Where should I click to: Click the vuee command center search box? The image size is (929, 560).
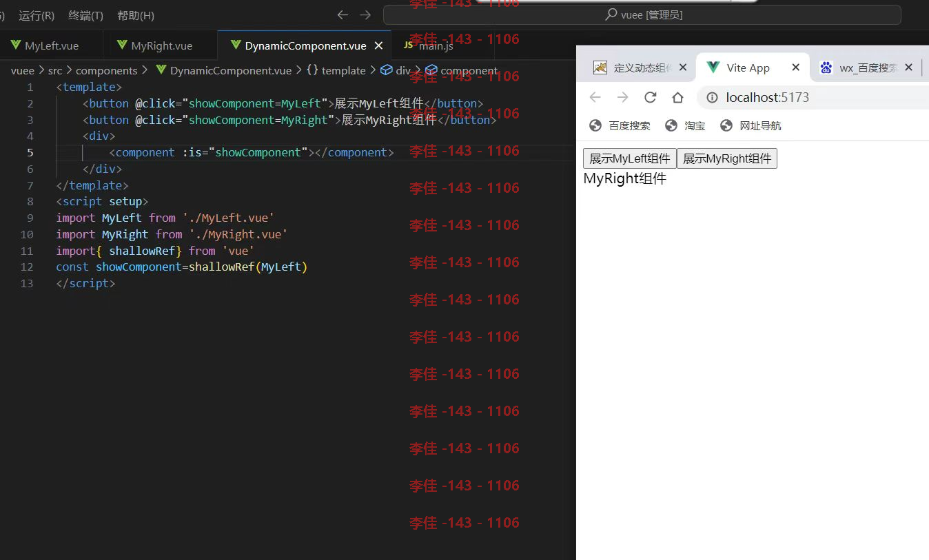642,15
